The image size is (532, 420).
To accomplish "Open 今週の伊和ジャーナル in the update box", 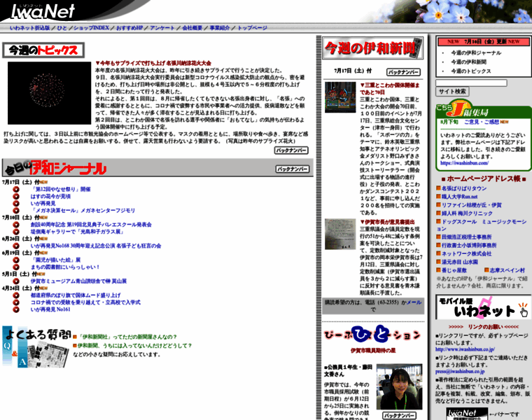I will pyautogui.click(x=476, y=53).
